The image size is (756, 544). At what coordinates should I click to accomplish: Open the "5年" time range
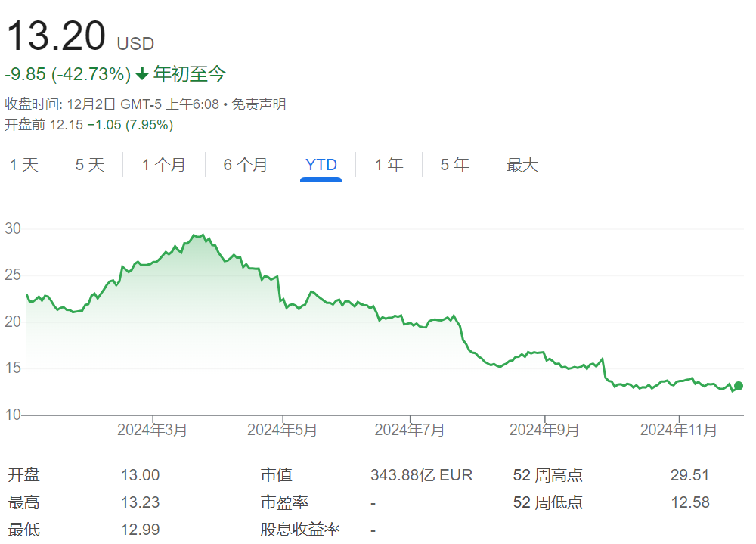click(454, 165)
